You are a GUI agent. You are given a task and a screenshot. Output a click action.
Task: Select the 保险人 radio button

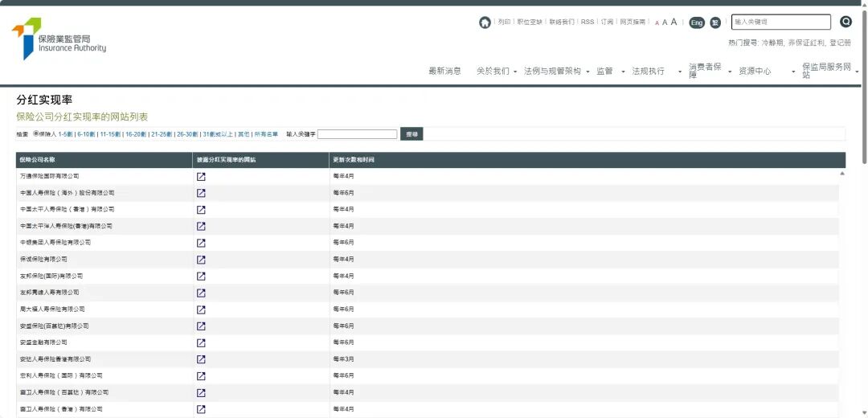tap(36, 134)
